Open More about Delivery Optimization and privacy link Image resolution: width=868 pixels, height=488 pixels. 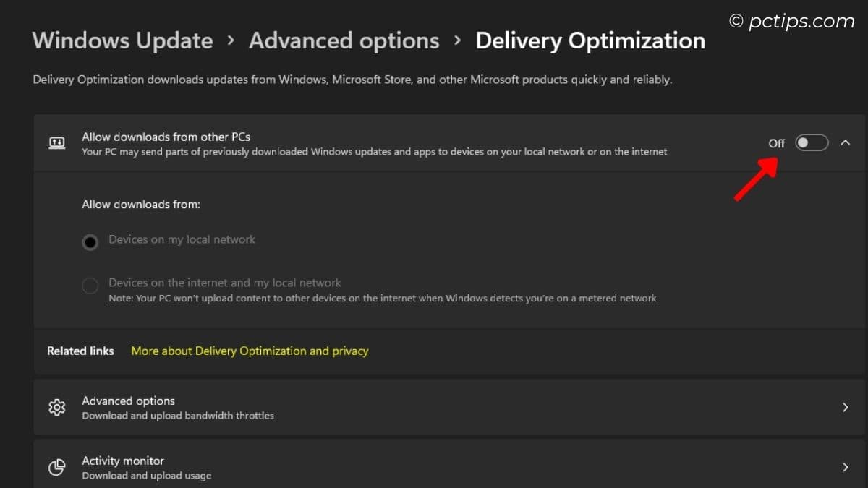250,351
